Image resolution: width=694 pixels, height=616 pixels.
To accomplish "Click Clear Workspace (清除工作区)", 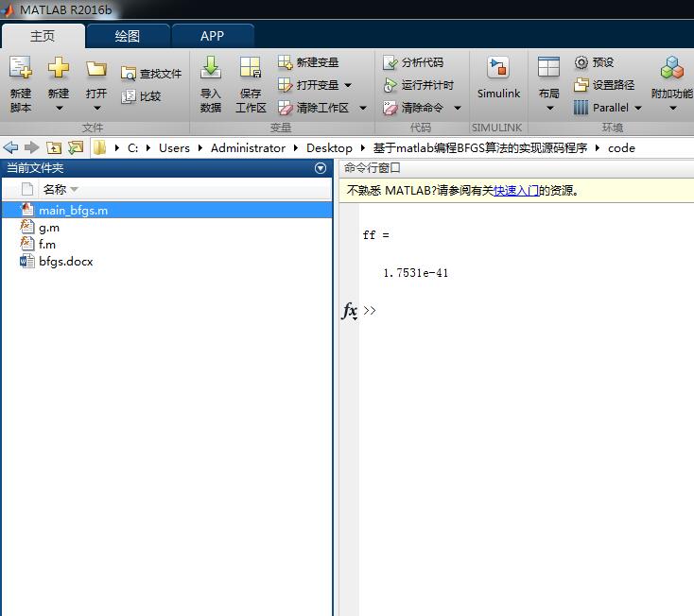I will pyautogui.click(x=313, y=108).
